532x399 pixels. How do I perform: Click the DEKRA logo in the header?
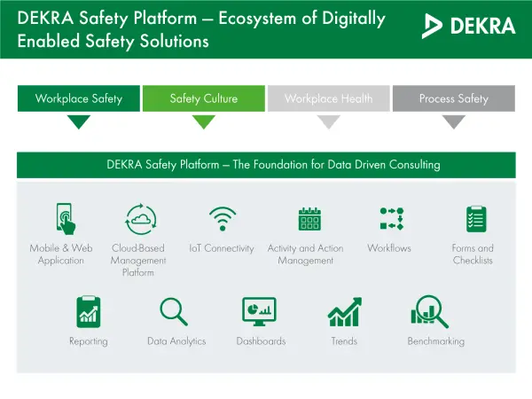pyautogui.click(x=468, y=26)
